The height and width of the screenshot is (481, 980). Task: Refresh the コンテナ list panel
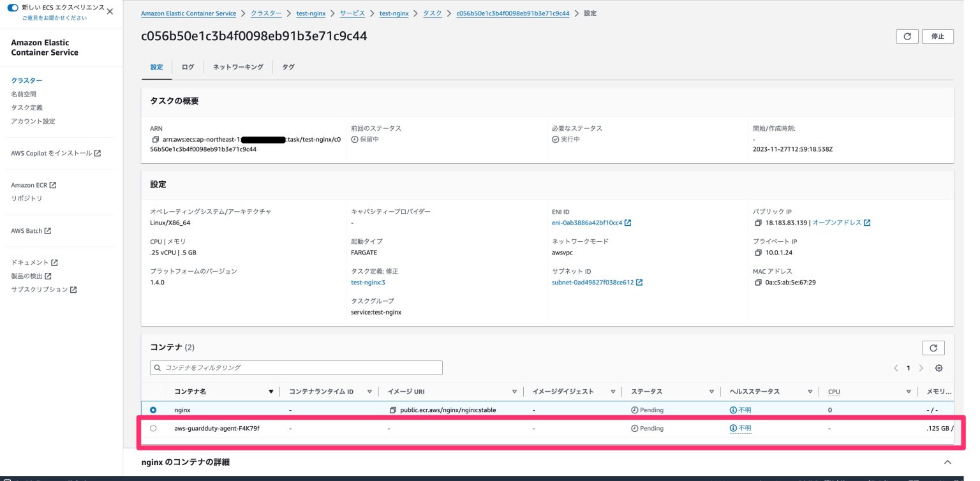pyautogui.click(x=933, y=348)
